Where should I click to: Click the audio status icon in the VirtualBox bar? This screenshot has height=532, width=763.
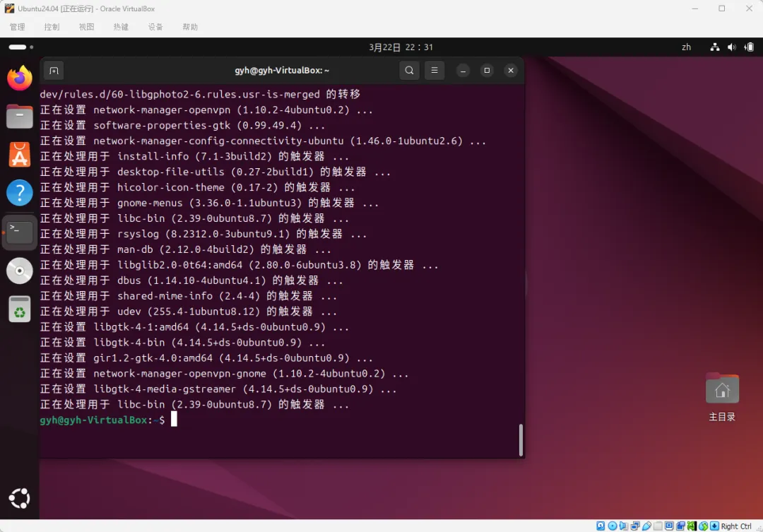(623, 526)
